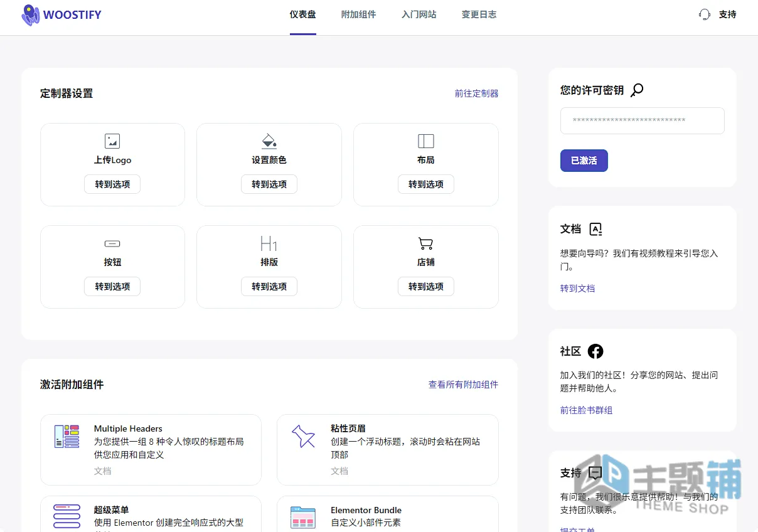Open 文档 link under 粘性页眉
The height and width of the screenshot is (532, 758).
339,471
